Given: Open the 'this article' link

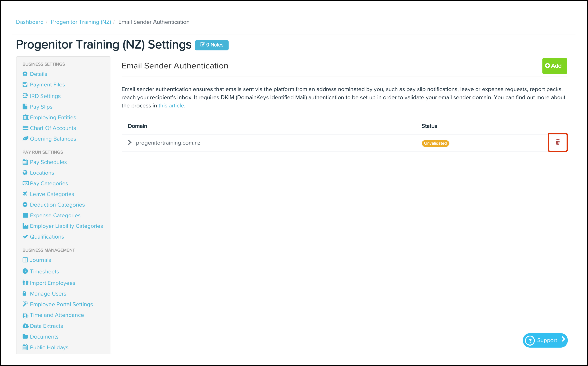Looking at the screenshot, I should coord(171,106).
